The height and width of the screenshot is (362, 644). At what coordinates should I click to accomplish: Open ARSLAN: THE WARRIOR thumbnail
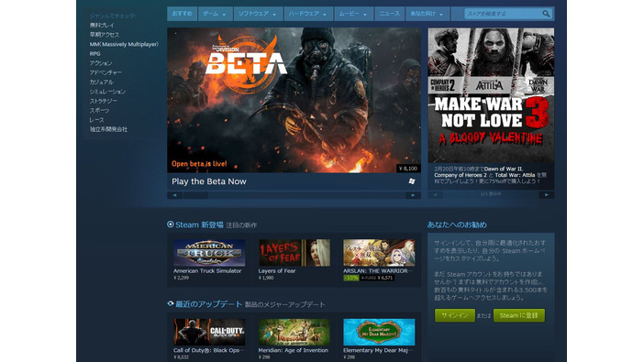(379, 253)
